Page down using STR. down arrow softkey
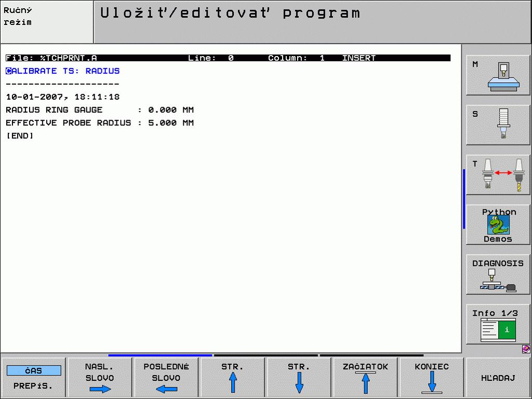Image resolution: width=532 pixels, height=399 pixels. [299, 378]
